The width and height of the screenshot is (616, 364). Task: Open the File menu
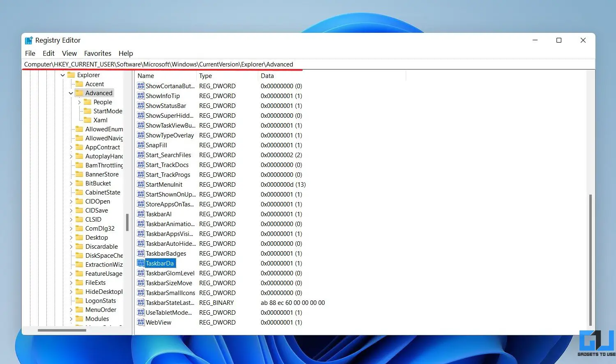click(x=30, y=53)
